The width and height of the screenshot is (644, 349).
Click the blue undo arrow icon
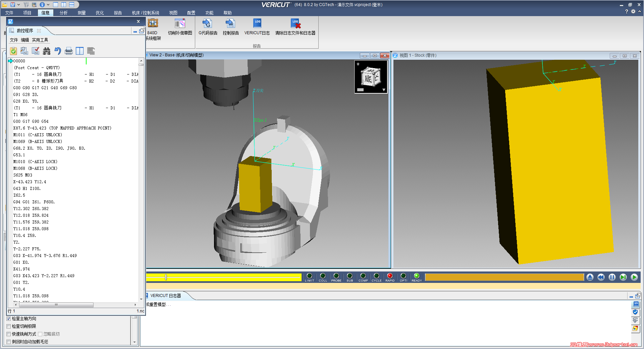coord(58,51)
